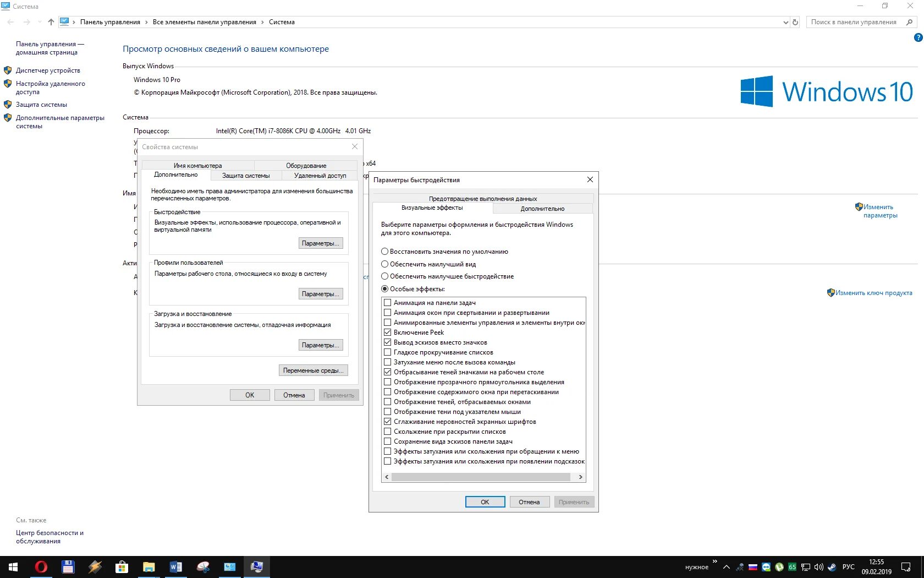
Task: Uncheck 'Сглаживание неровностей экранных шрифтов'
Action: pos(388,422)
